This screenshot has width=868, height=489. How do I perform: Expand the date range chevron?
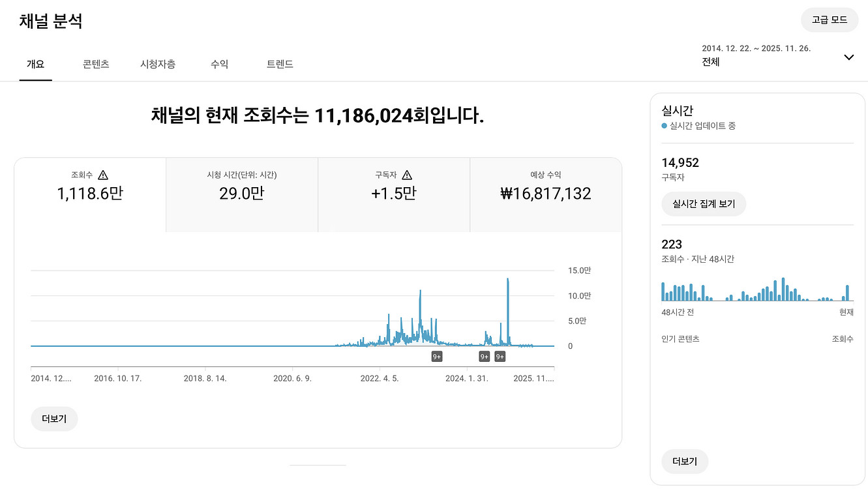848,57
